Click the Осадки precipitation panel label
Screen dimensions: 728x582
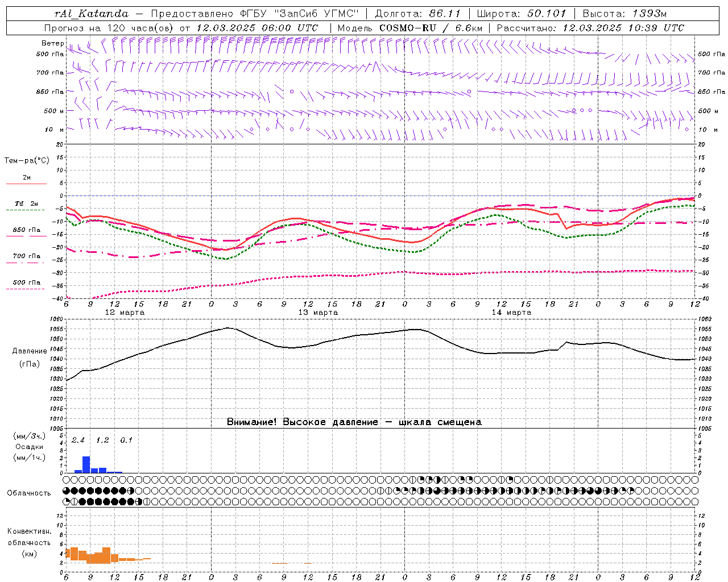tap(30, 447)
